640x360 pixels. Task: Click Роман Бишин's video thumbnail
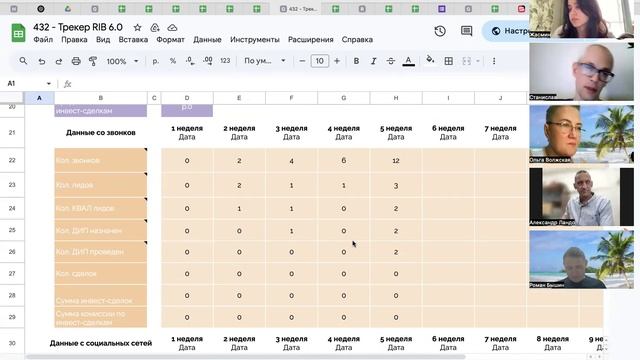point(581,260)
